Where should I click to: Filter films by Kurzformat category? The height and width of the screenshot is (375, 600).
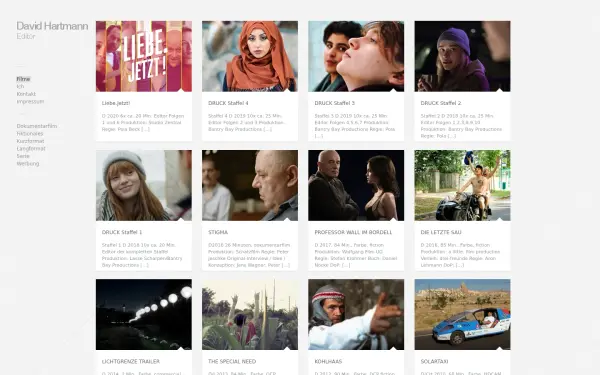[x=30, y=141]
